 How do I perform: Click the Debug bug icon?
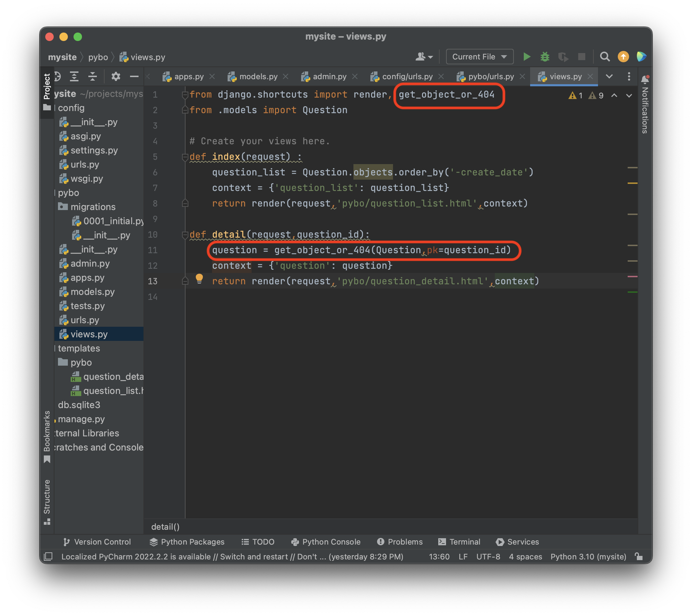[x=545, y=57]
